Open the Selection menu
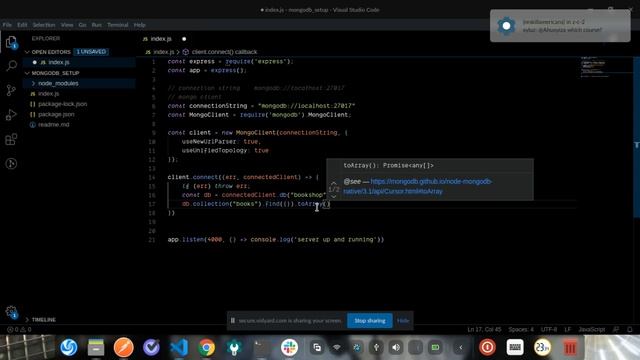Viewport: 640px width, 360px height. (x=44, y=25)
